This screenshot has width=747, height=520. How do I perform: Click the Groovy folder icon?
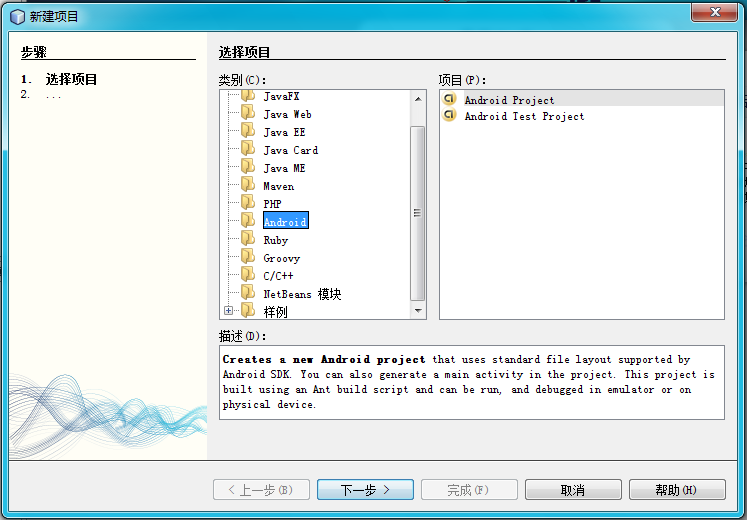coord(248,258)
